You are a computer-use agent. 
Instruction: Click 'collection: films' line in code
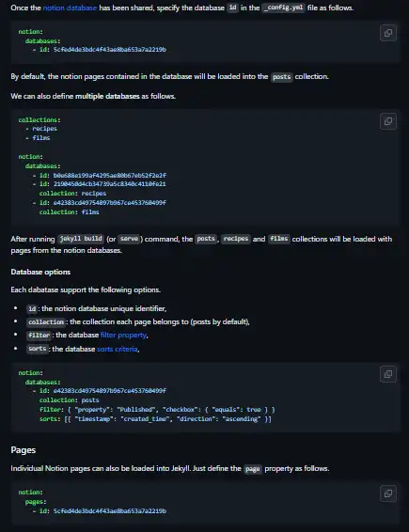[x=70, y=212]
